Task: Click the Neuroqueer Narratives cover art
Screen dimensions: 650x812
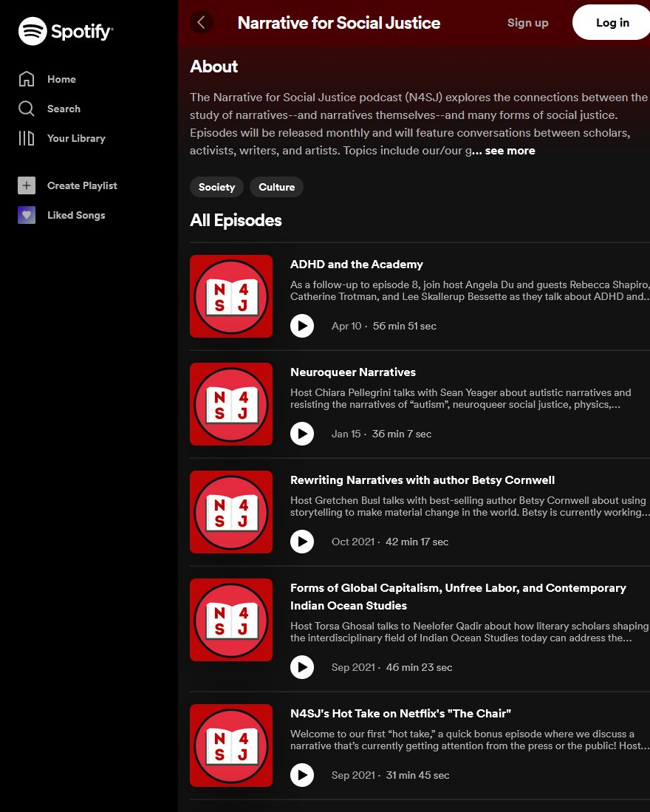Action: (x=231, y=404)
